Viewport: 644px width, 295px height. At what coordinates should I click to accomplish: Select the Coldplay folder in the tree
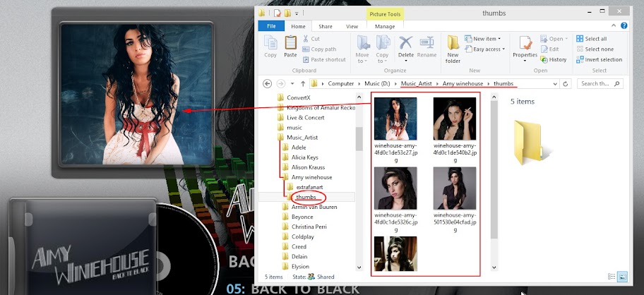(x=303, y=236)
